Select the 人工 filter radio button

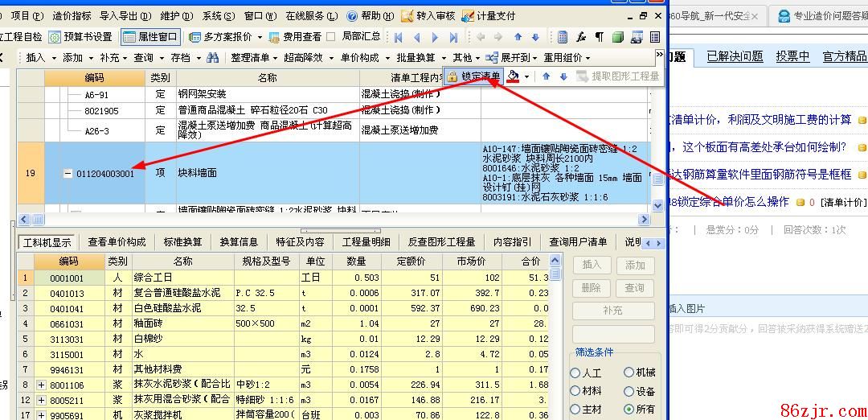[x=575, y=373]
